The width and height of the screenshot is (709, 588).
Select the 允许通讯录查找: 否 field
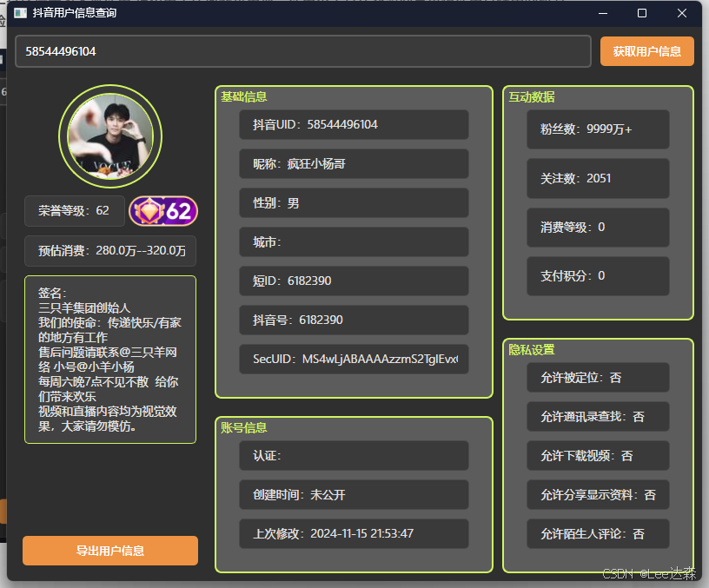598,416
